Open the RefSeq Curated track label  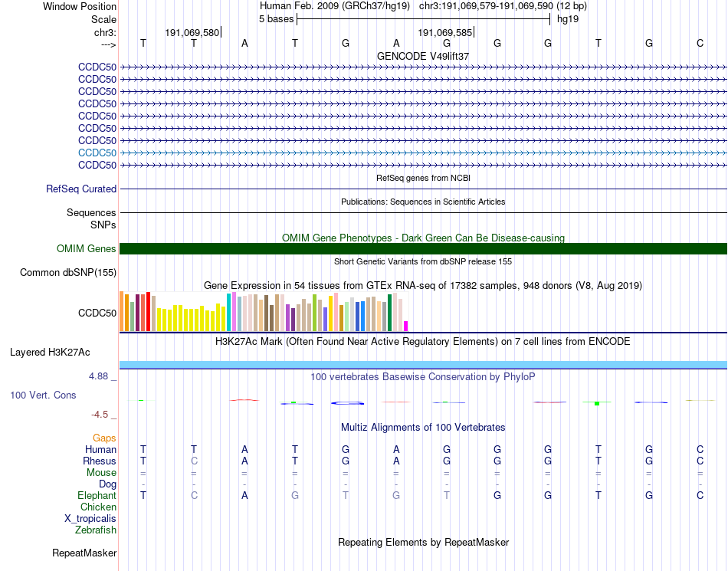pyautogui.click(x=81, y=189)
